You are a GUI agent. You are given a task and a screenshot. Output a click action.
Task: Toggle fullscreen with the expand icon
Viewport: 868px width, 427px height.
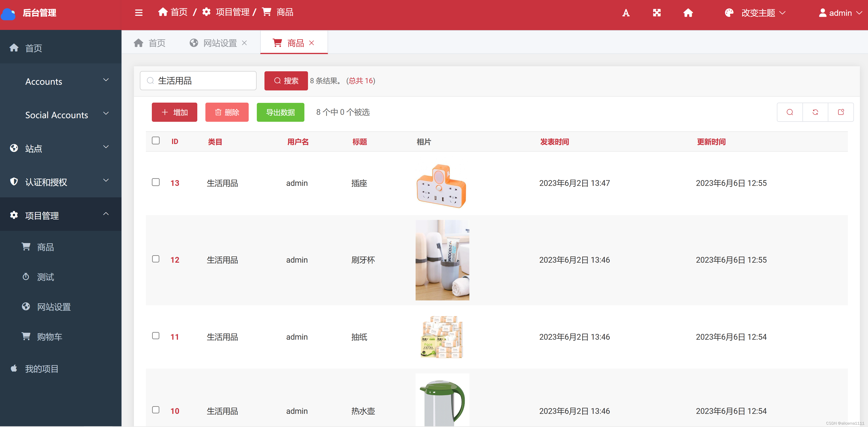click(657, 13)
